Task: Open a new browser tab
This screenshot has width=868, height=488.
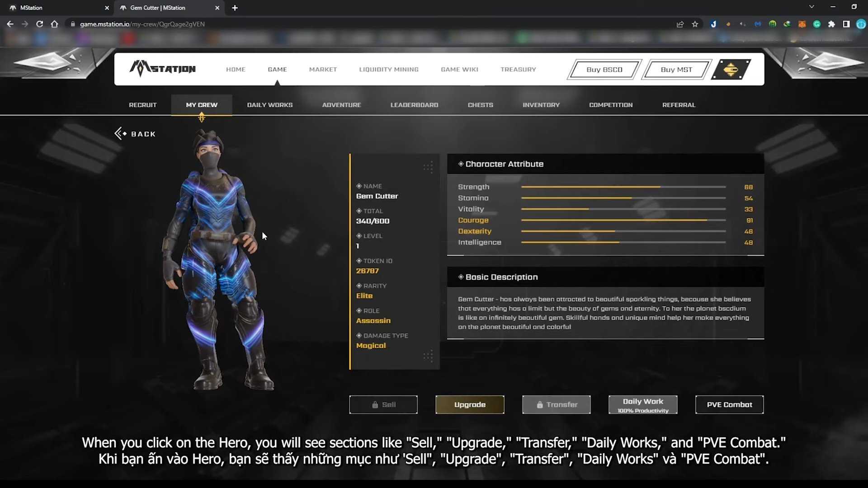Action: click(235, 8)
